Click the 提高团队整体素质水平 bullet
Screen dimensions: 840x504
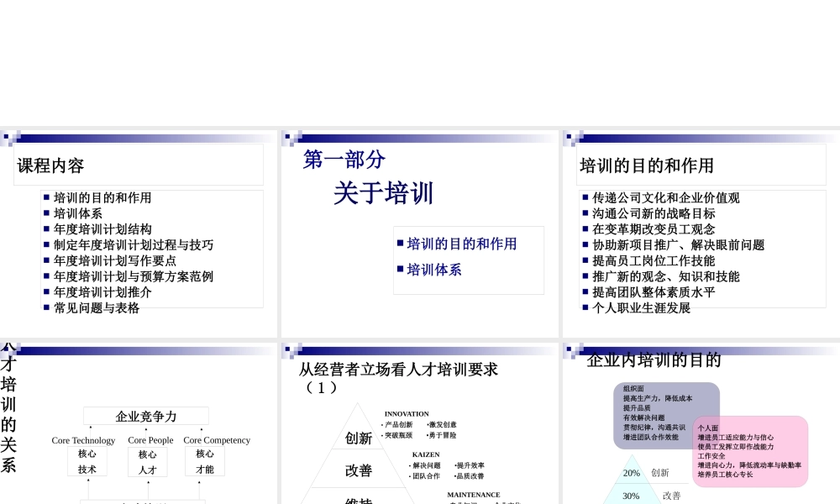coord(654,292)
